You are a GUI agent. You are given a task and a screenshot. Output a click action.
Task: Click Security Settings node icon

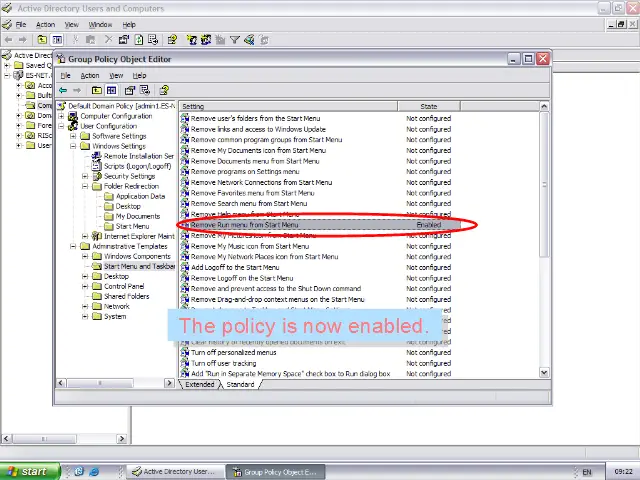point(97,176)
